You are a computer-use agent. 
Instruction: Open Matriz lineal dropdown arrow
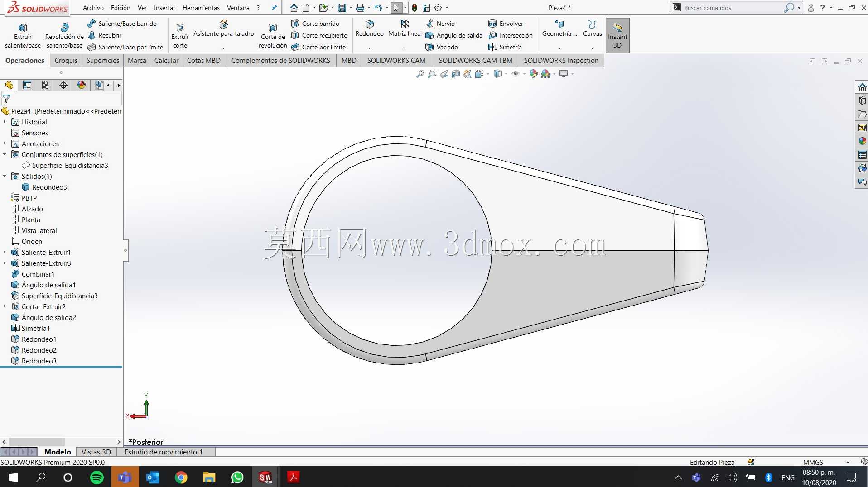coord(405,48)
